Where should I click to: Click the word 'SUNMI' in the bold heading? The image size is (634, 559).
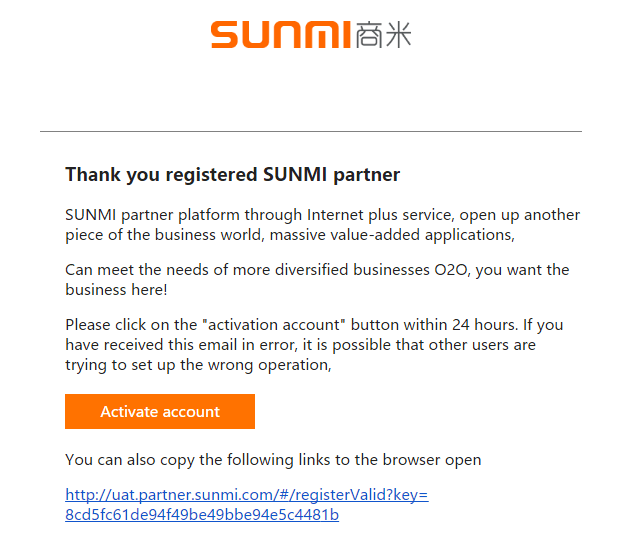[295, 175]
